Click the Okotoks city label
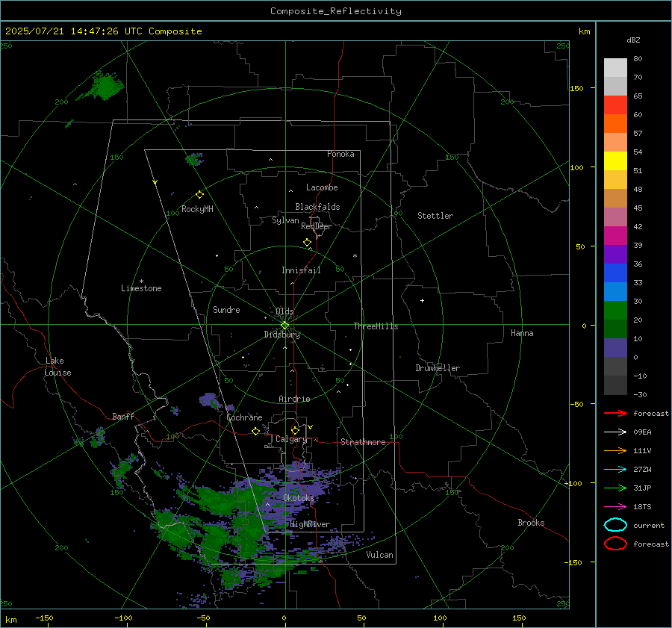Screen dimensions: 672x628 coord(299,498)
